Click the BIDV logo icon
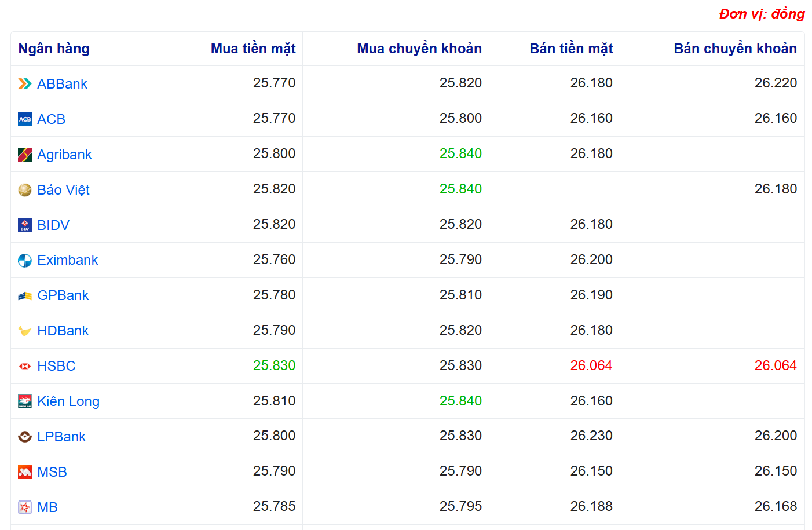This screenshot has width=812, height=530. pyautogui.click(x=25, y=225)
